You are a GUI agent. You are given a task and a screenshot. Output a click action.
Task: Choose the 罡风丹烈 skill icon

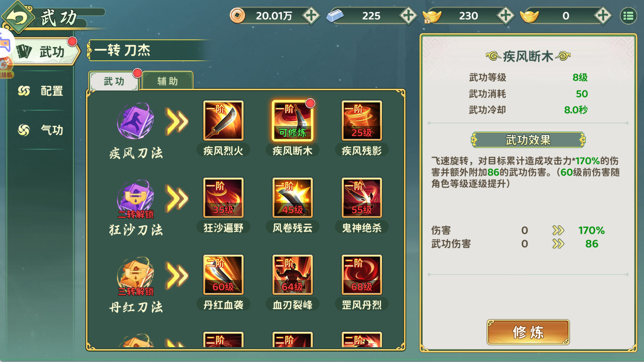pos(362,275)
